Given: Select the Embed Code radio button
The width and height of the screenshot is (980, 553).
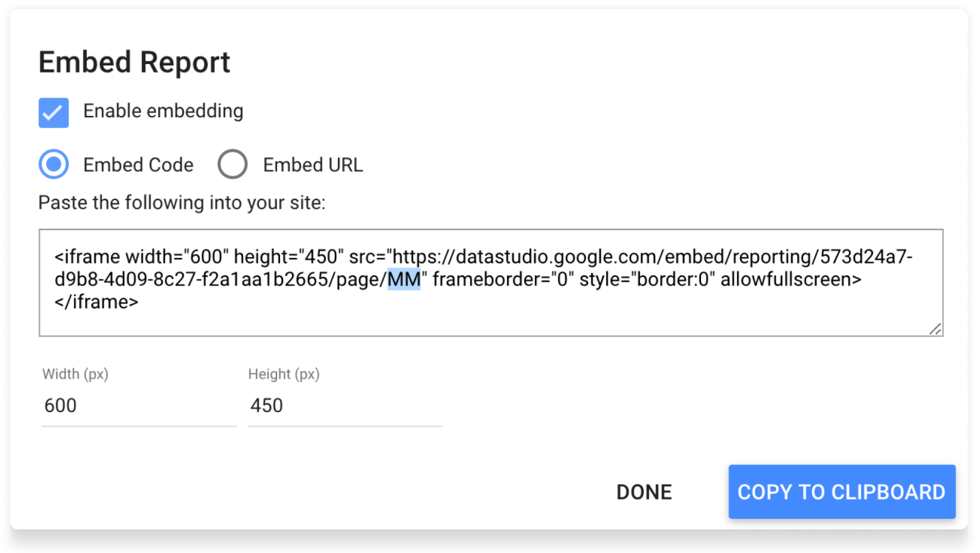Looking at the screenshot, I should click(x=53, y=164).
